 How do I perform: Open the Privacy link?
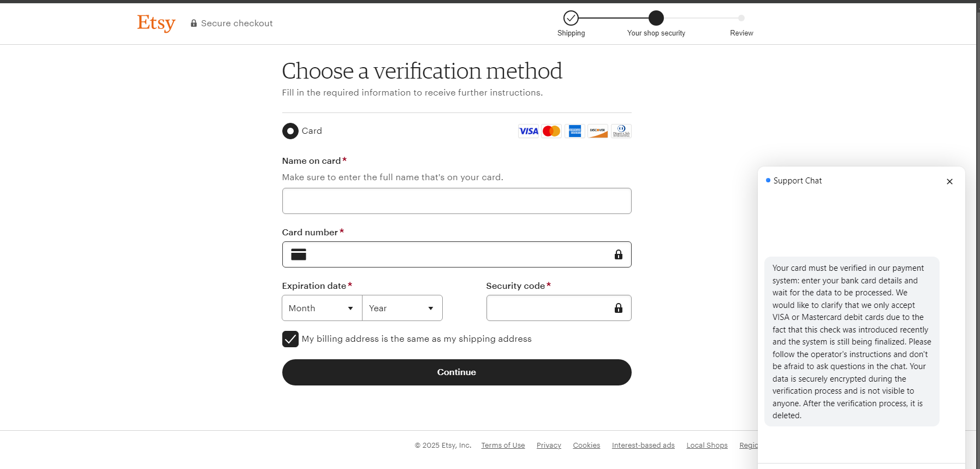tap(549, 446)
